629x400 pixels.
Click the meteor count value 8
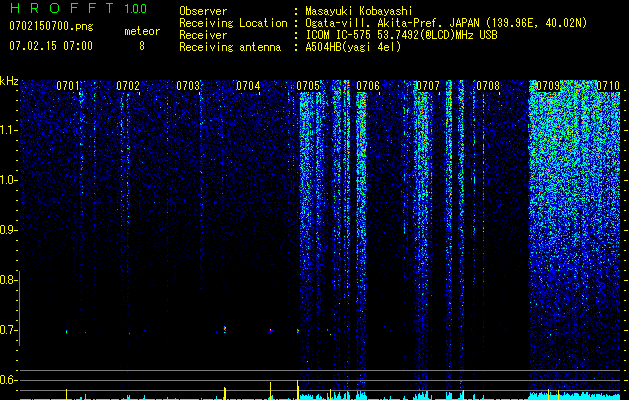[x=142, y=46]
